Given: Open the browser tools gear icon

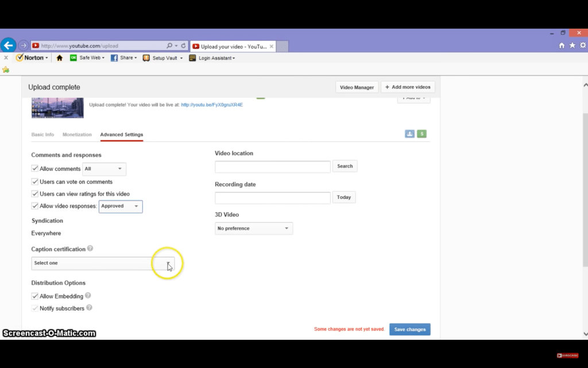Looking at the screenshot, I should point(583,45).
